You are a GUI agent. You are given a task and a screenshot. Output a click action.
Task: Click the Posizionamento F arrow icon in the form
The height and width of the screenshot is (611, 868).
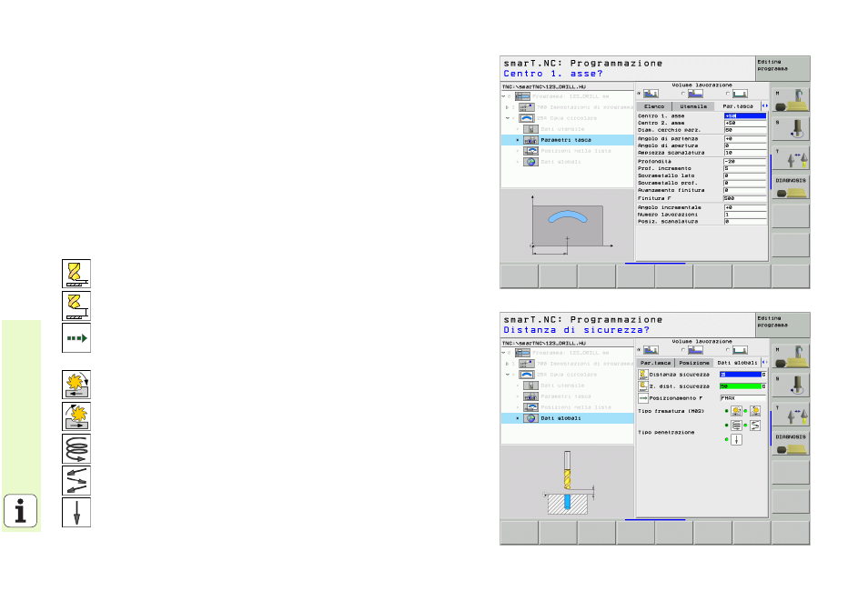coord(642,397)
